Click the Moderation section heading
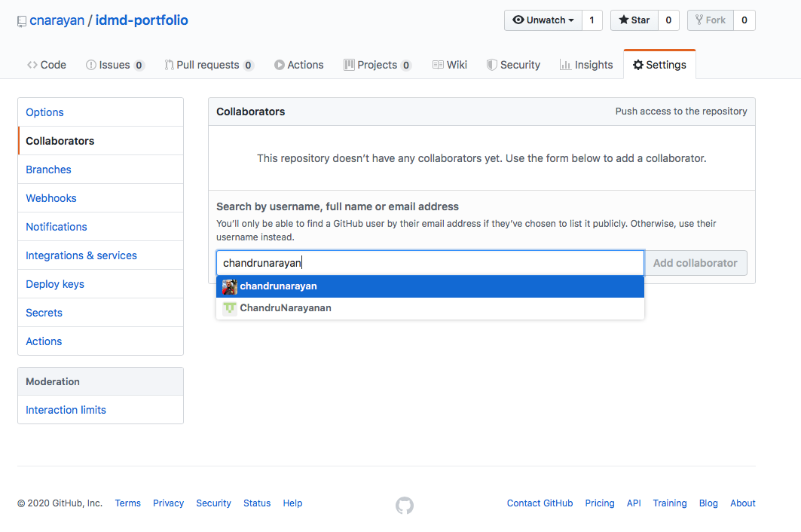 tap(53, 382)
